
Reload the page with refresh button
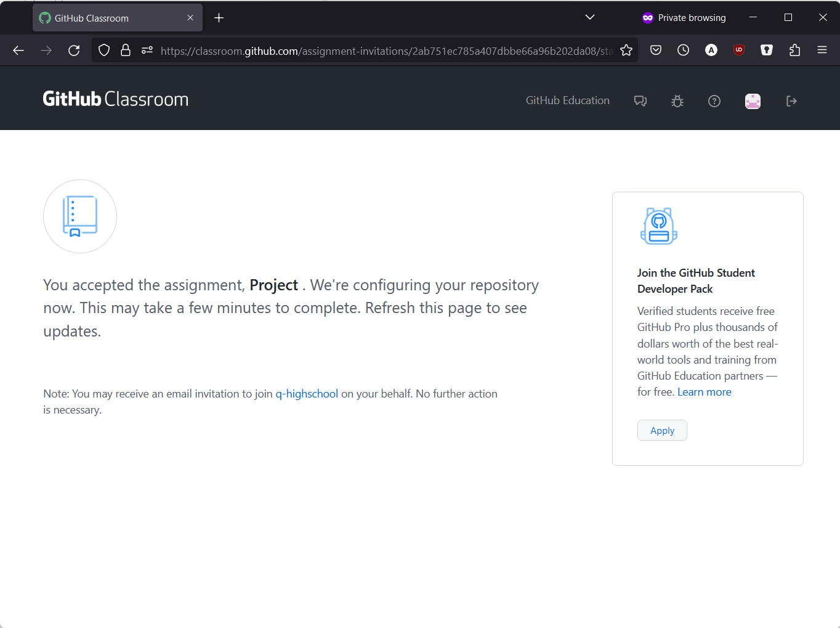pyautogui.click(x=74, y=51)
